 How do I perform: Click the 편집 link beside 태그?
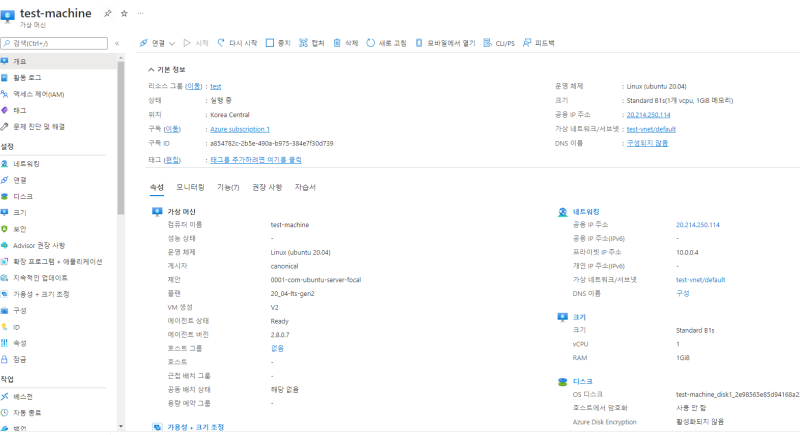[172, 160]
